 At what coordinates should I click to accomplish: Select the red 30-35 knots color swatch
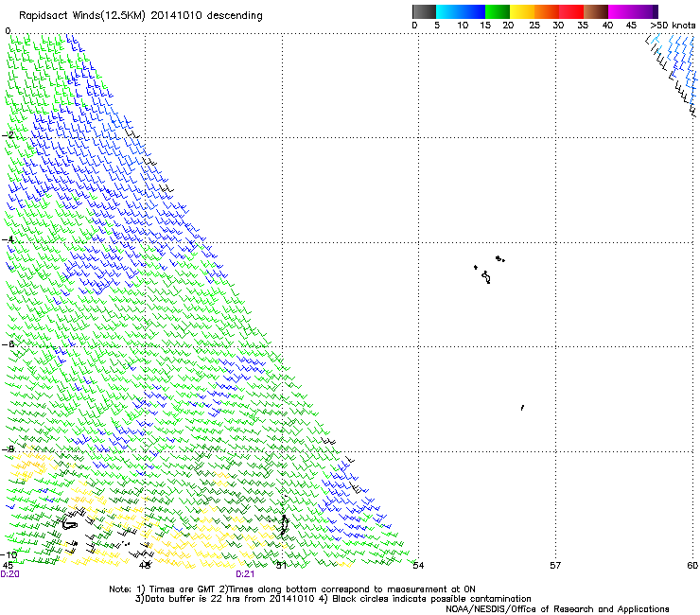pyautogui.click(x=571, y=11)
